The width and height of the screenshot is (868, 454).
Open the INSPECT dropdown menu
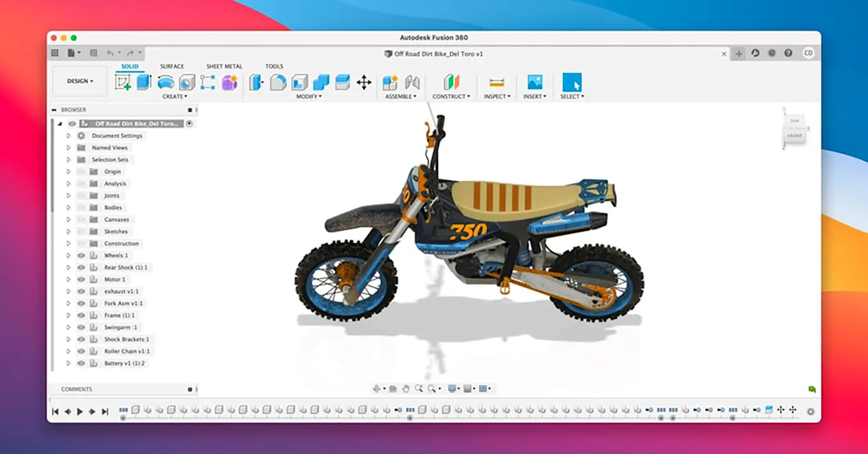[496, 97]
